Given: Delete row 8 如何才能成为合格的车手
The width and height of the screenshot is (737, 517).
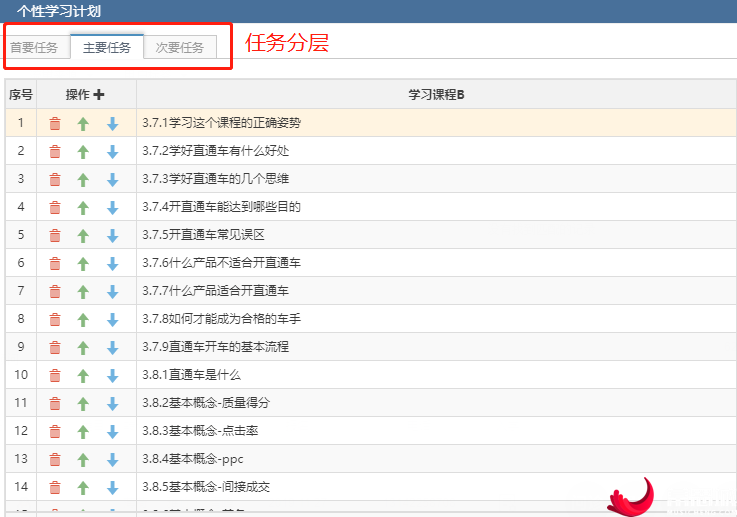Looking at the screenshot, I should (x=55, y=320).
